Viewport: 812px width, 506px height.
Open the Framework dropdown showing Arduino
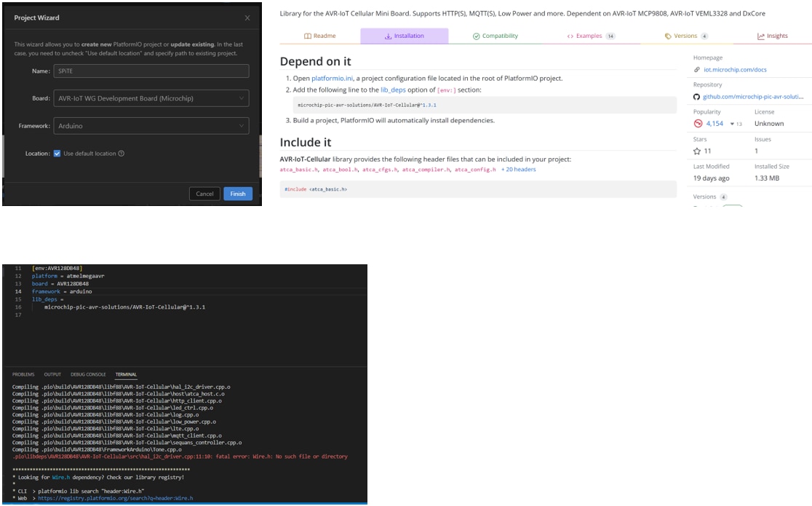(151, 126)
